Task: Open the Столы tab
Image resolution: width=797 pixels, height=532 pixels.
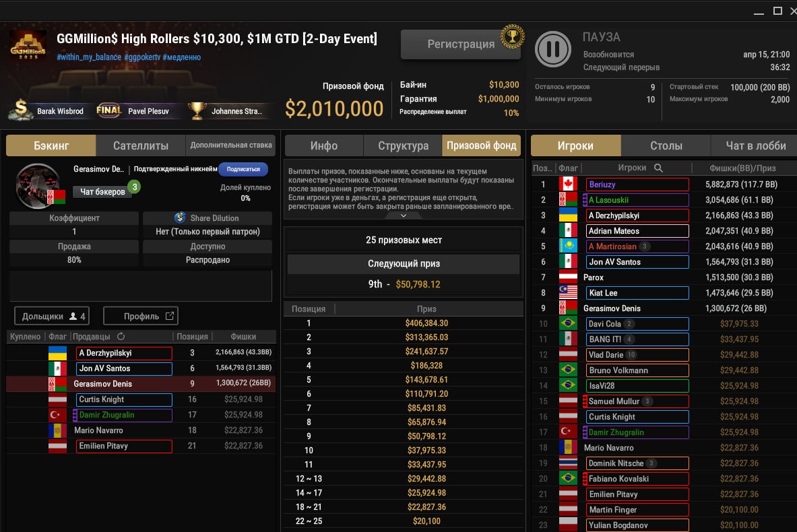Action: click(x=666, y=145)
